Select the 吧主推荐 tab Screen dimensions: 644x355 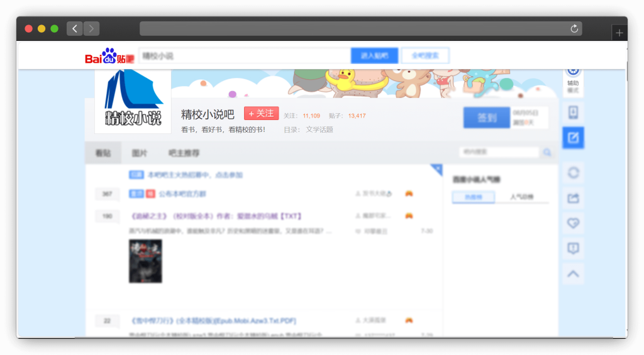pos(184,153)
